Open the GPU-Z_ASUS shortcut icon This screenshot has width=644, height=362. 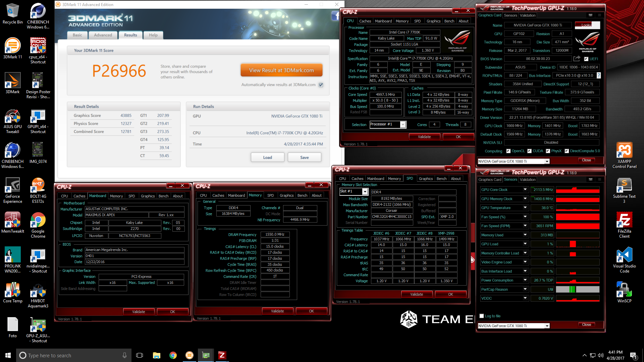pyautogui.click(x=38, y=330)
